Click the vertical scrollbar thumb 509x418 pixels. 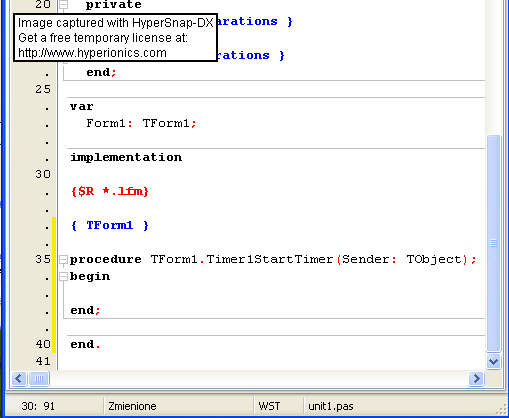click(x=493, y=243)
